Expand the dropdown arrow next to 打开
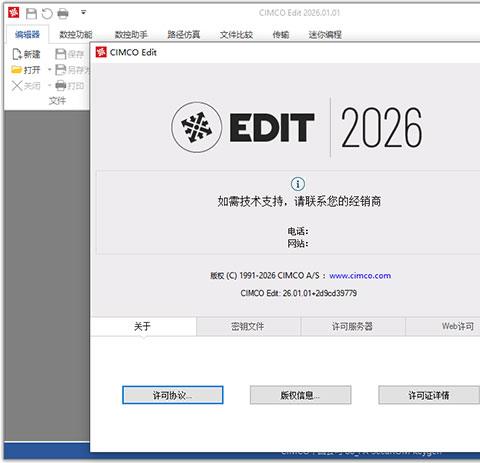 (49, 70)
